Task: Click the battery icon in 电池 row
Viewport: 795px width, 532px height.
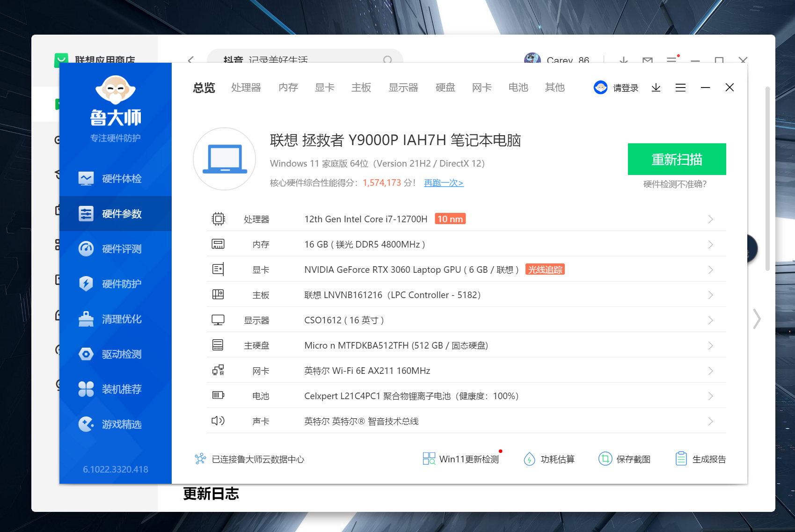Action: 218,395
